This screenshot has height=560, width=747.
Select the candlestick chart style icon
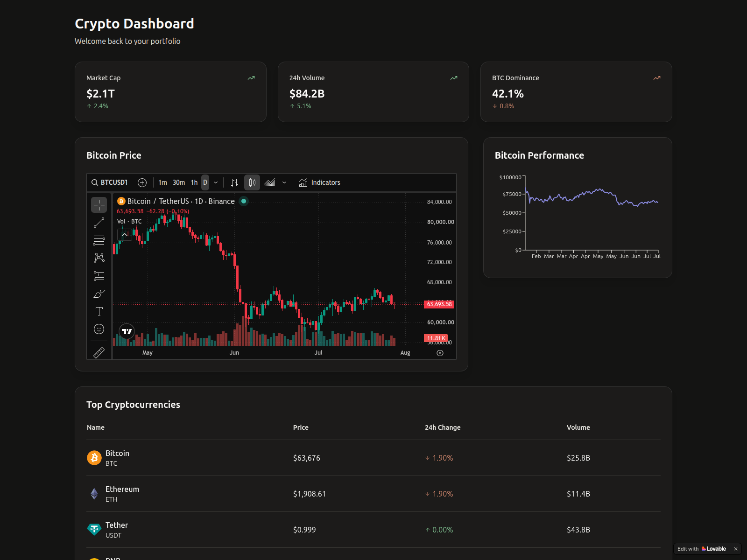pyautogui.click(x=252, y=182)
